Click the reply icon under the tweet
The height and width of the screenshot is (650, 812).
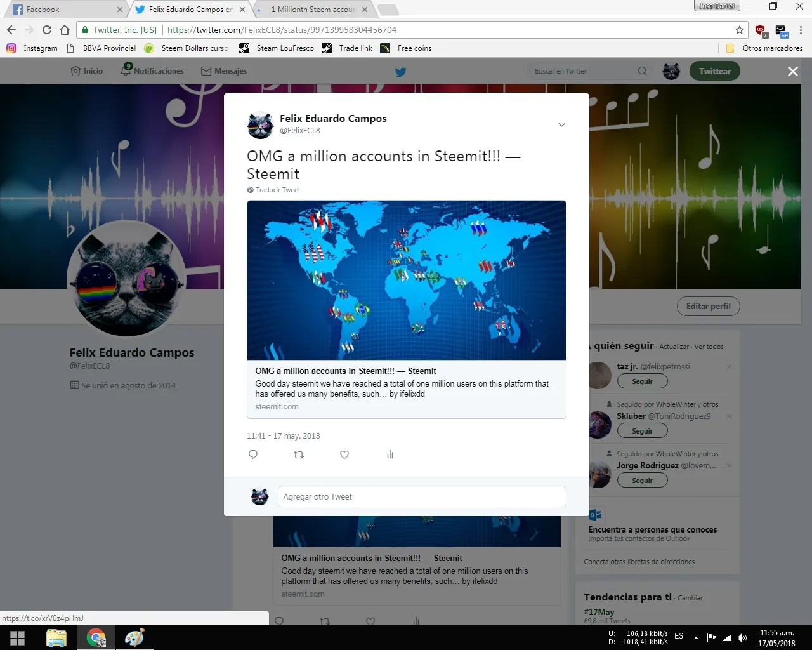click(253, 454)
